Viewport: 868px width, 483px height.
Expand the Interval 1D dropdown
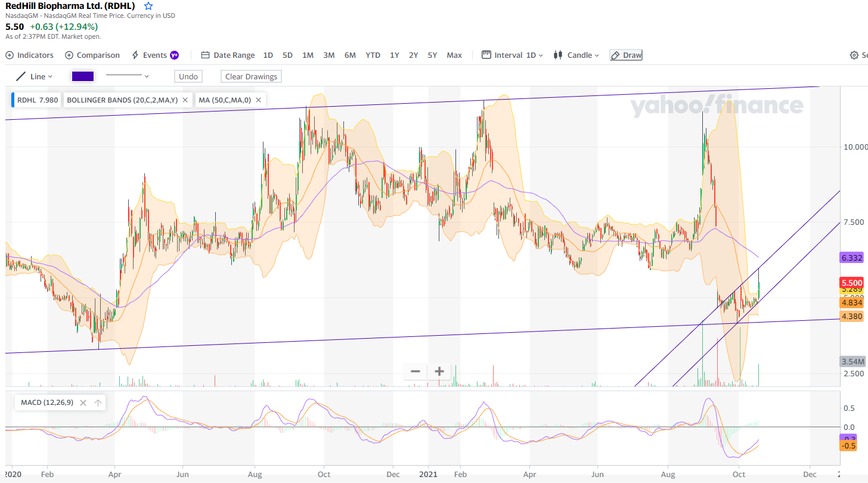coord(512,55)
